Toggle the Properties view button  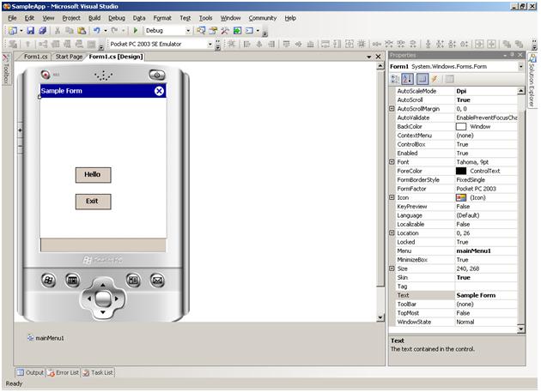point(422,79)
